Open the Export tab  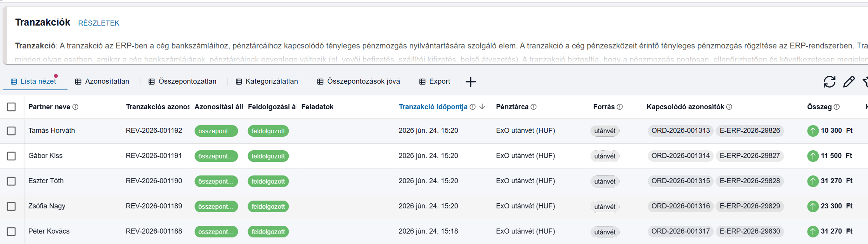(435, 81)
